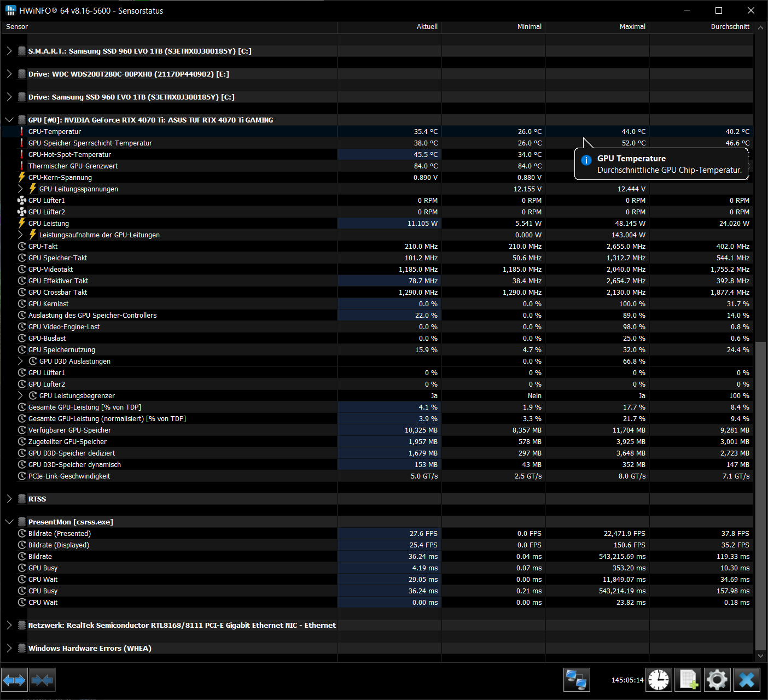Viewport: 768px width, 700px height.
Task: Click the clock icon beside GPU-Takt
Action: [x=22, y=247]
